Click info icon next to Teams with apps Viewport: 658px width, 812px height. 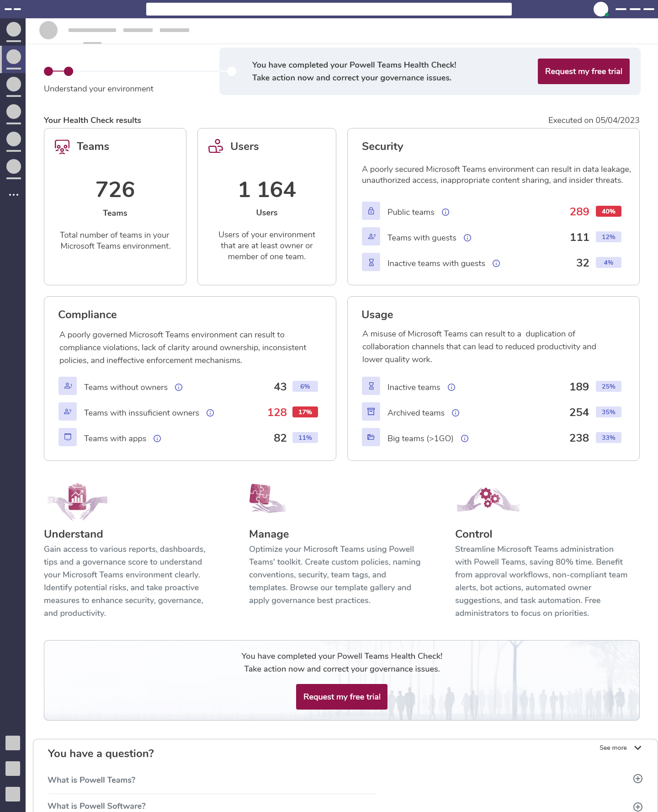pos(157,438)
